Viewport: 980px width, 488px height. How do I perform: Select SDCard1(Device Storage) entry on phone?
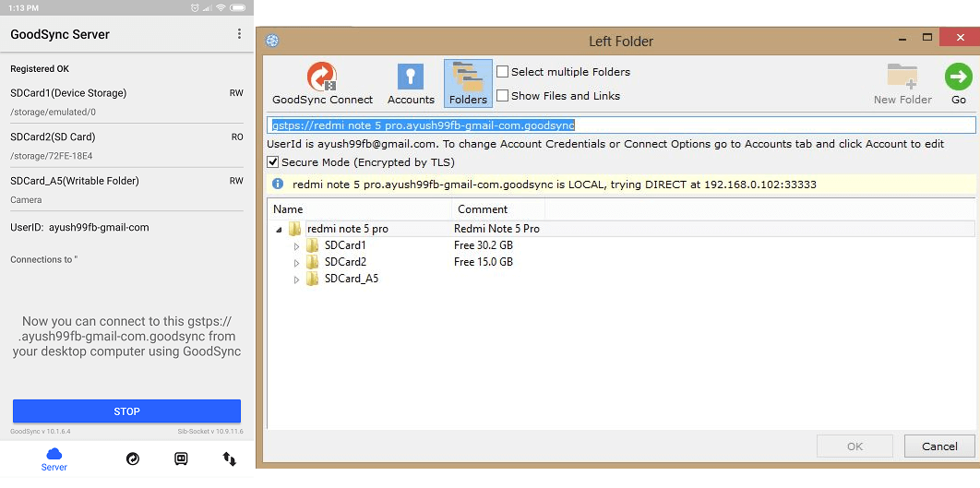(x=126, y=101)
